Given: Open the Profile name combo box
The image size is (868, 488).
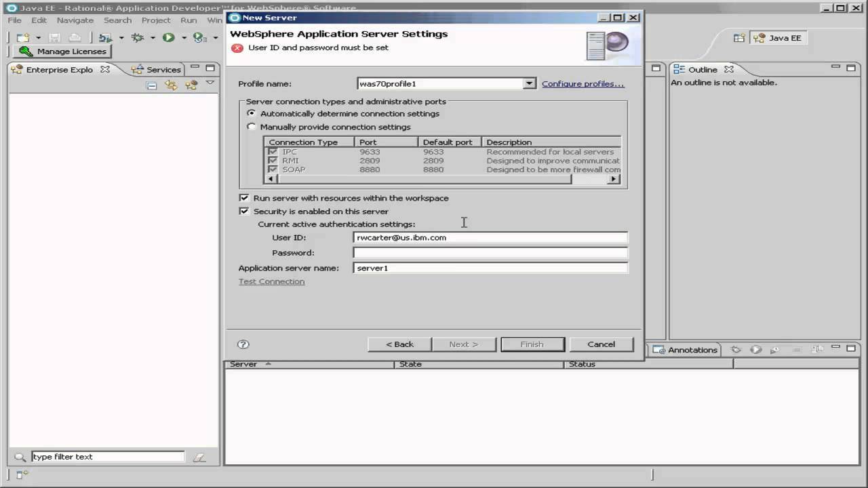Looking at the screenshot, I should (x=446, y=83).
